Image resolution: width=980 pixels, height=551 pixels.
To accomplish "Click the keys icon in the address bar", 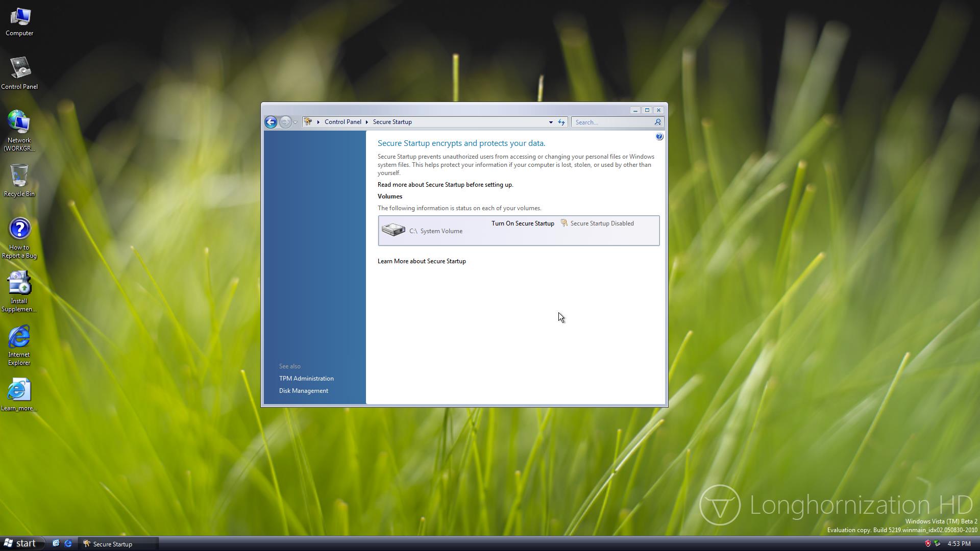I will point(308,122).
